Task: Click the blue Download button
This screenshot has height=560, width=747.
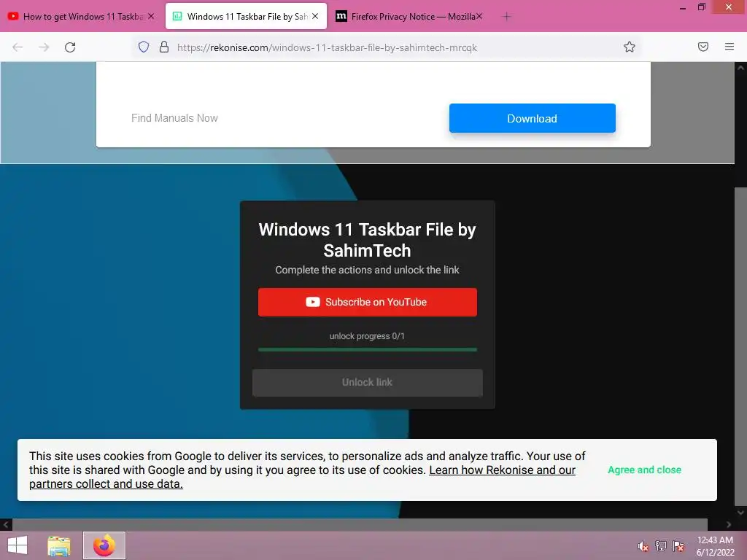Action: pyautogui.click(x=532, y=118)
